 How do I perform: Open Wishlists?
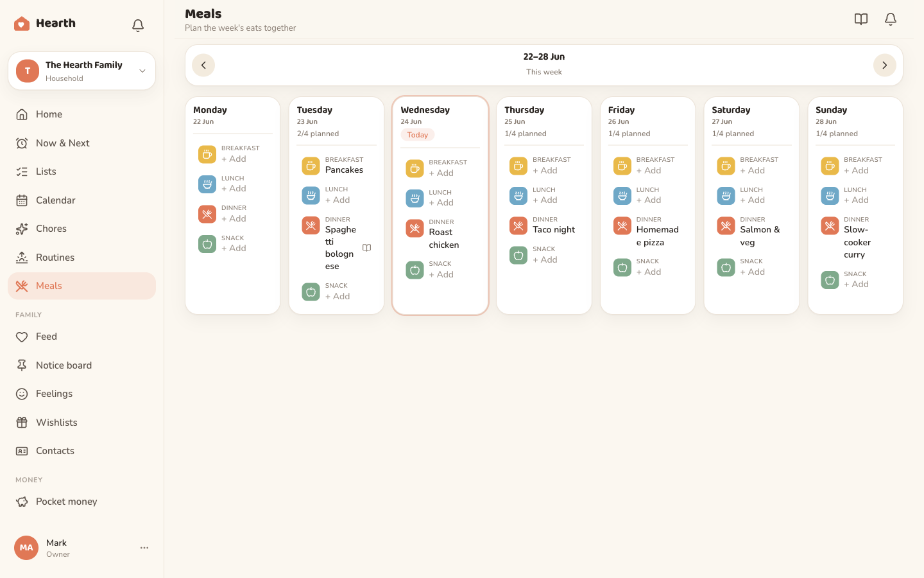click(81, 423)
